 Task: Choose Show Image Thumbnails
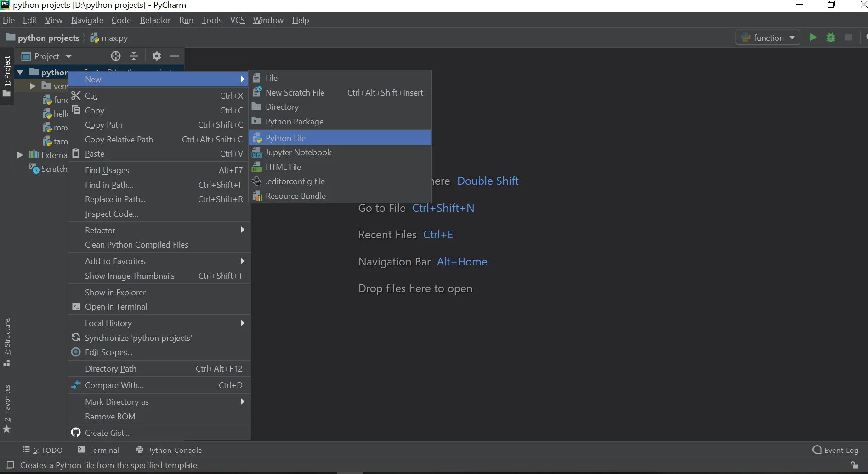159,276
